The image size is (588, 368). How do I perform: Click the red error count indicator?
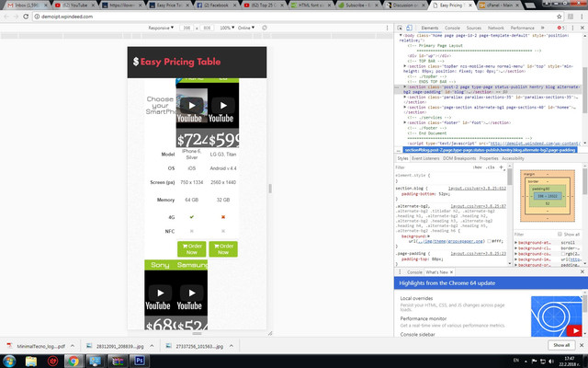tap(561, 28)
